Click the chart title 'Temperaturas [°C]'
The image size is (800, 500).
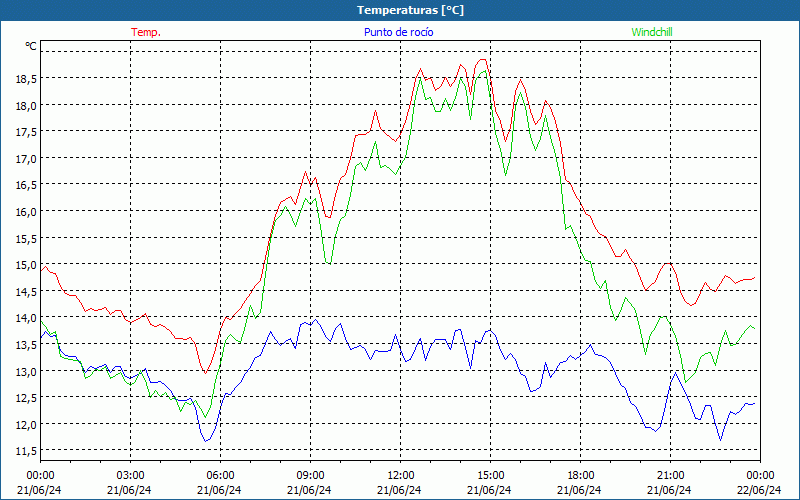(410, 10)
